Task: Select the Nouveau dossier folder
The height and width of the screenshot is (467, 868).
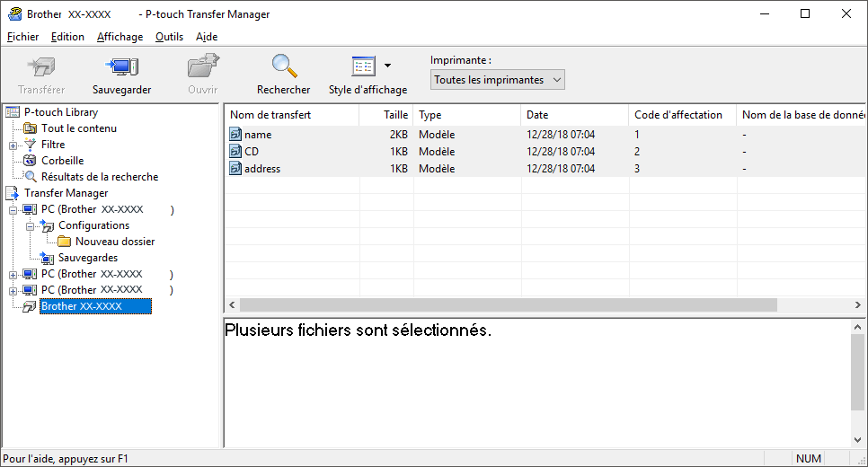Action: click(115, 242)
